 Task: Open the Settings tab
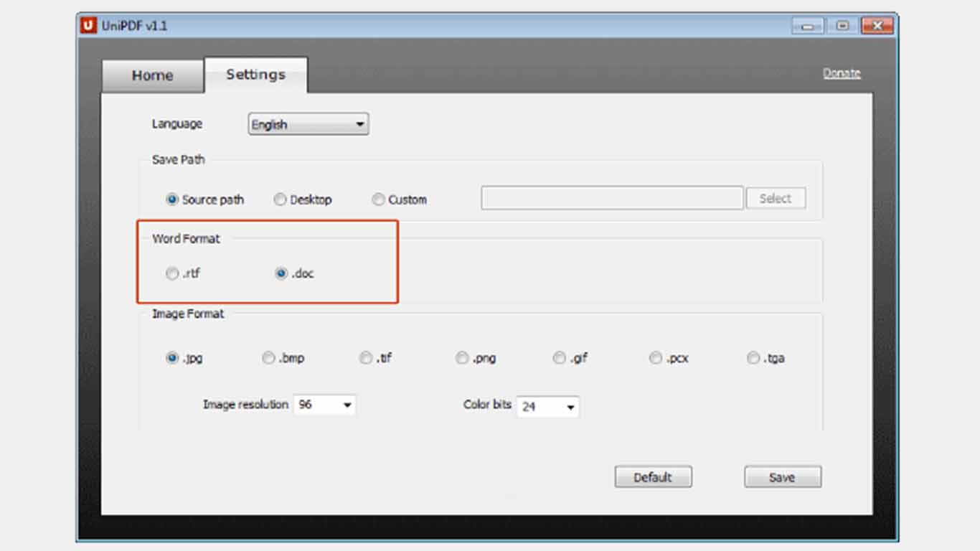256,75
